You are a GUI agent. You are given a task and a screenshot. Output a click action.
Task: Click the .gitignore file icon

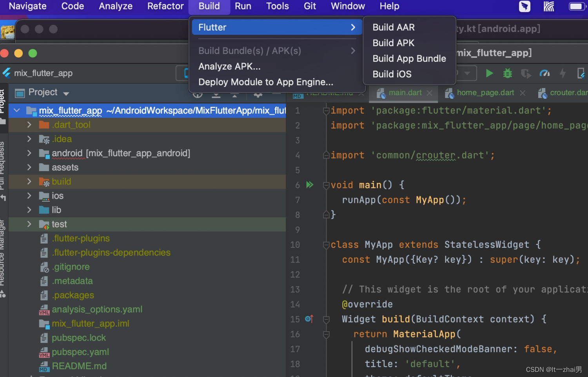[44, 267]
